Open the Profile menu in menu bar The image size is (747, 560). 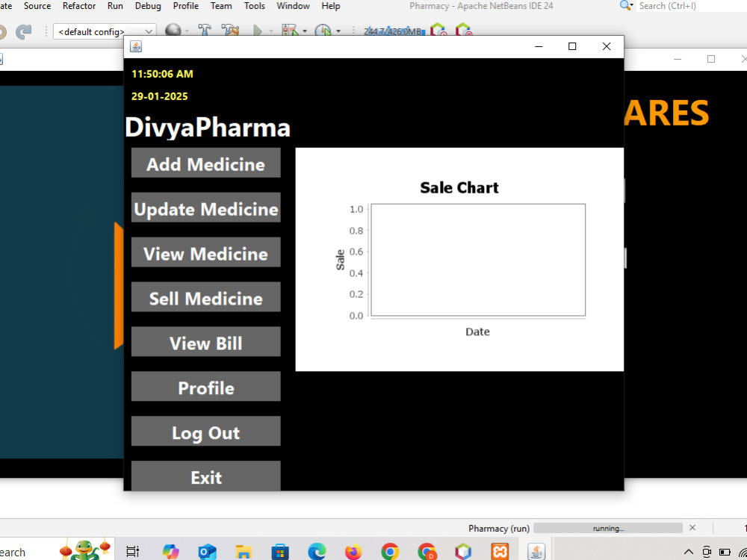click(x=186, y=6)
